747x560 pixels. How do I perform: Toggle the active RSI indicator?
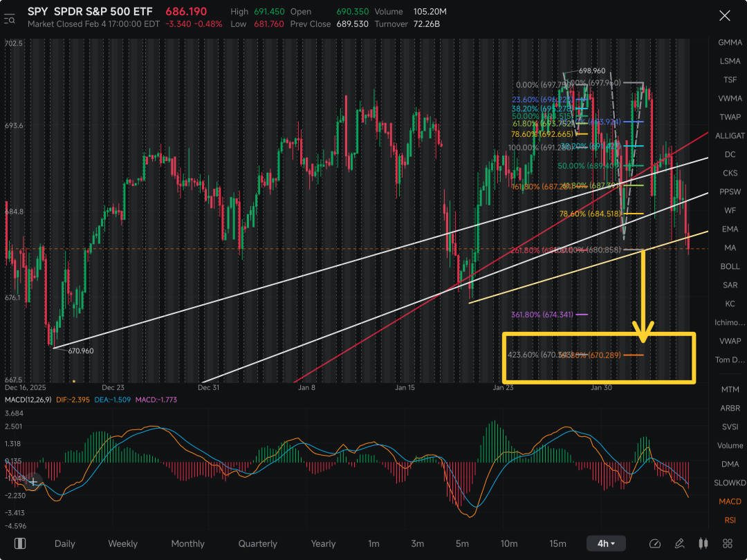(x=730, y=520)
